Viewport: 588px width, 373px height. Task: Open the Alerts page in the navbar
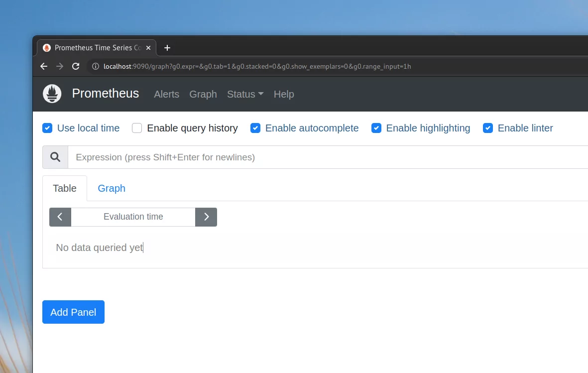pos(166,94)
